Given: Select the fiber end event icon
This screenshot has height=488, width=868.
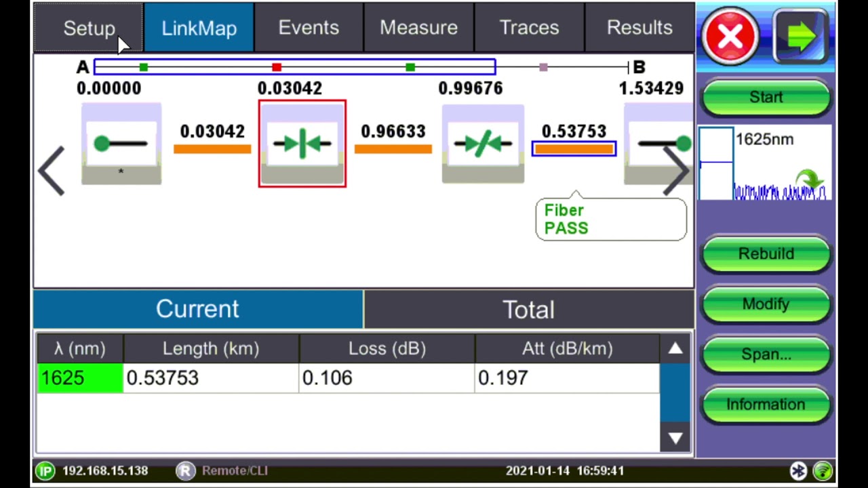Looking at the screenshot, I should [x=658, y=144].
